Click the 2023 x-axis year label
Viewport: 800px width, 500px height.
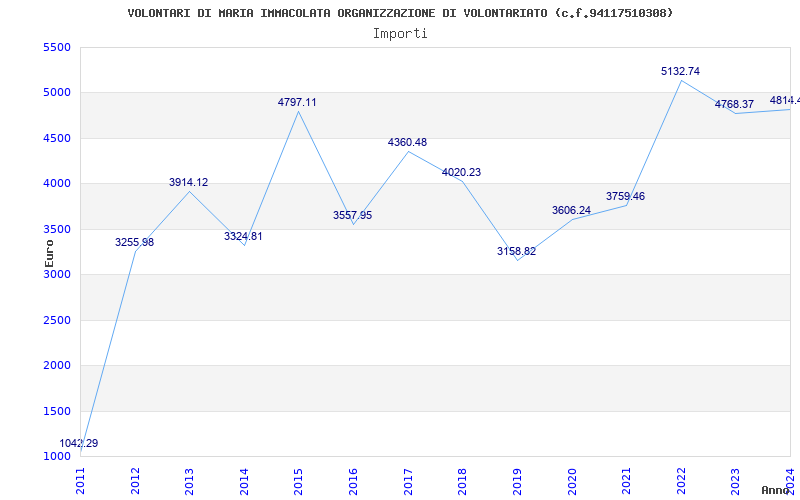(735, 481)
